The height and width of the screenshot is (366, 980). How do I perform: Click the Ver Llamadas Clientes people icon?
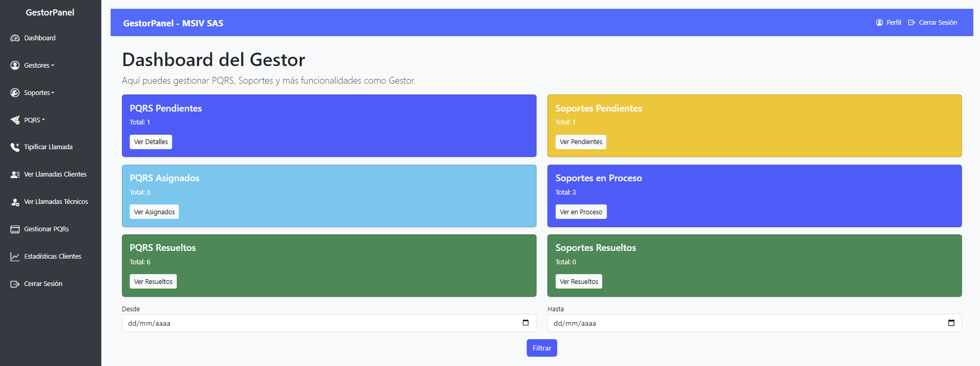(15, 174)
